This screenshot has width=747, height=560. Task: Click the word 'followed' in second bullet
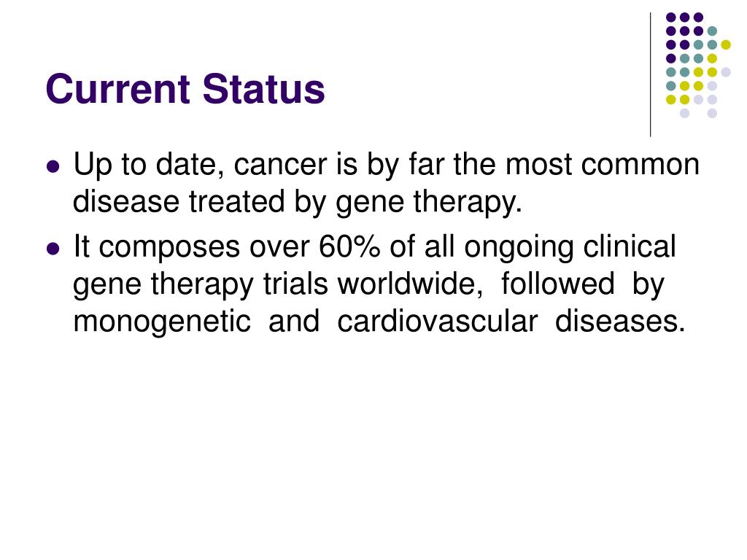click(x=557, y=283)
